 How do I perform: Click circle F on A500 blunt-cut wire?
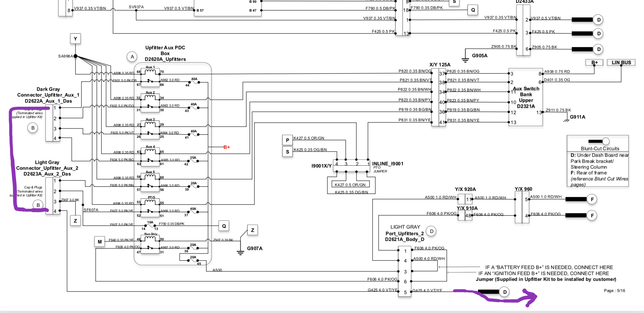(x=592, y=199)
